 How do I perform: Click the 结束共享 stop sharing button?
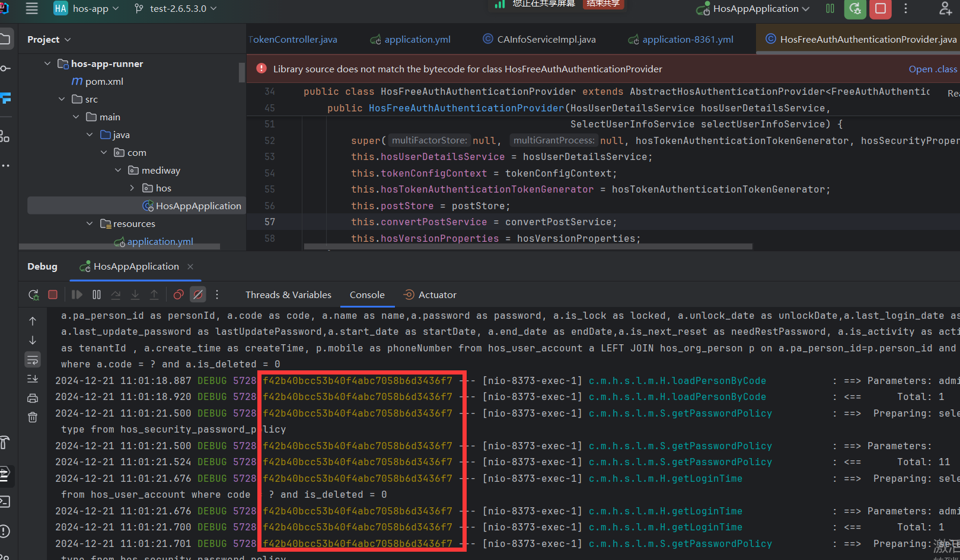click(604, 4)
